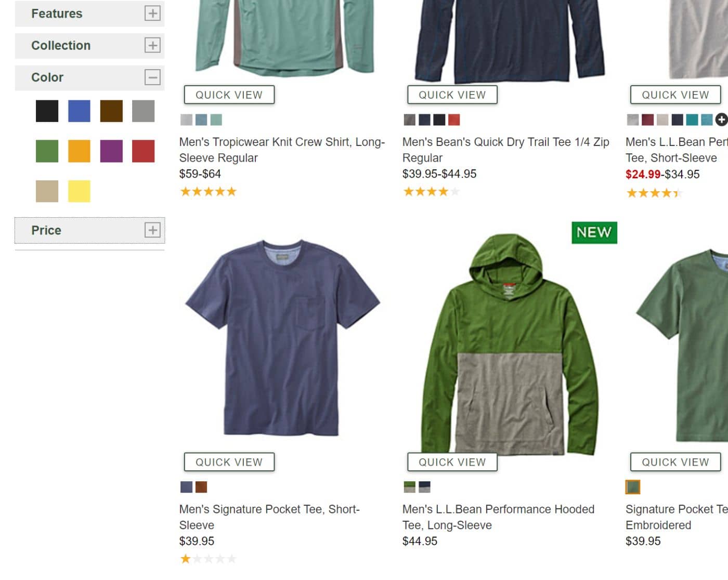This screenshot has height=580, width=728.
Task: Open Quick View for Signature Pocket Tee
Action: [x=229, y=462]
